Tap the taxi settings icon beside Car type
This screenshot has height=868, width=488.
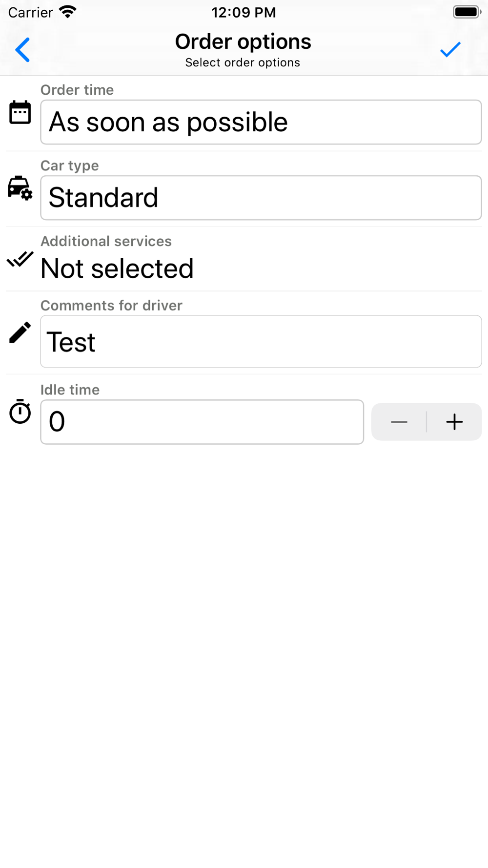click(20, 188)
